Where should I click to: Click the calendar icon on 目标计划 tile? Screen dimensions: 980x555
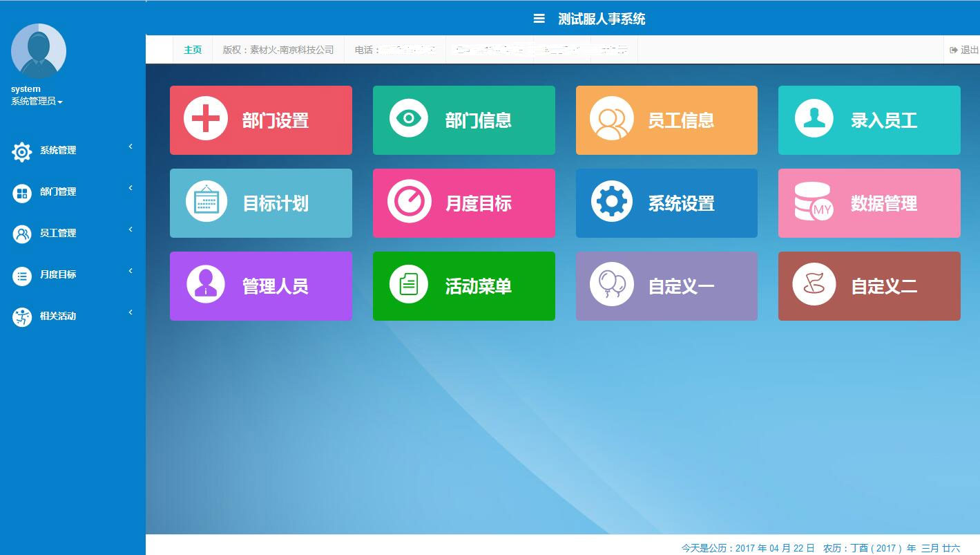[x=206, y=202]
